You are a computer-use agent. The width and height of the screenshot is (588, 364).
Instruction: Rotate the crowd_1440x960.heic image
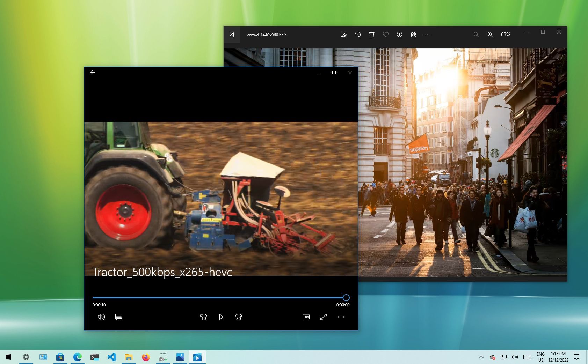pos(357,35)
